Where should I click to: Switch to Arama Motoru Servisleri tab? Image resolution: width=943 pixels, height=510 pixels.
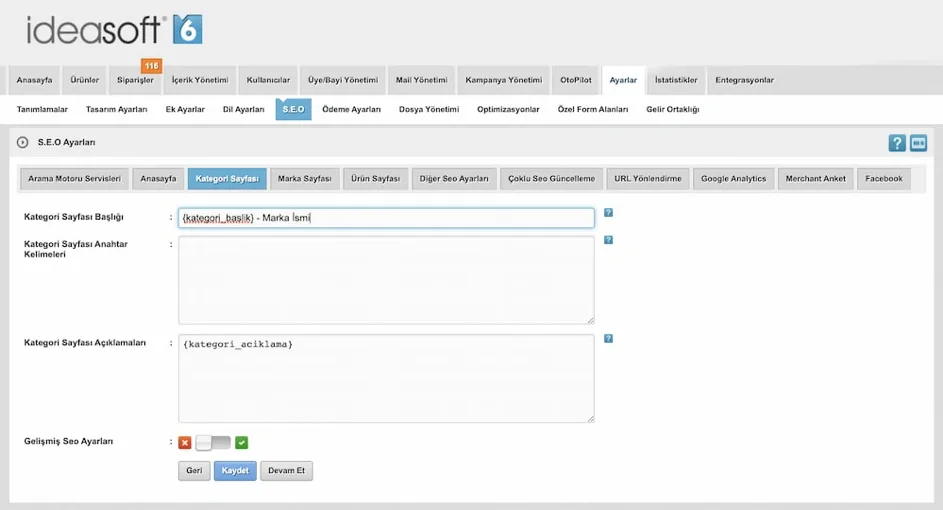(75, 179)
